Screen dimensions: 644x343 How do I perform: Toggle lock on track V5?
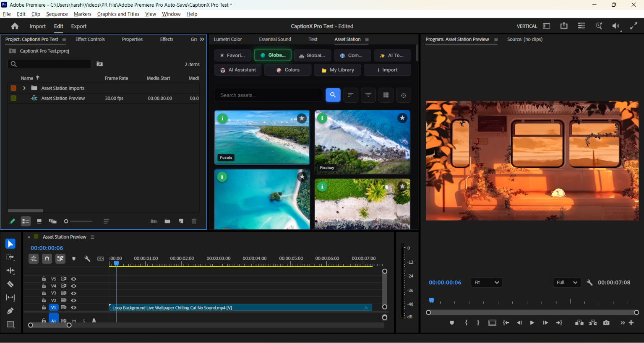click(44, 279)
